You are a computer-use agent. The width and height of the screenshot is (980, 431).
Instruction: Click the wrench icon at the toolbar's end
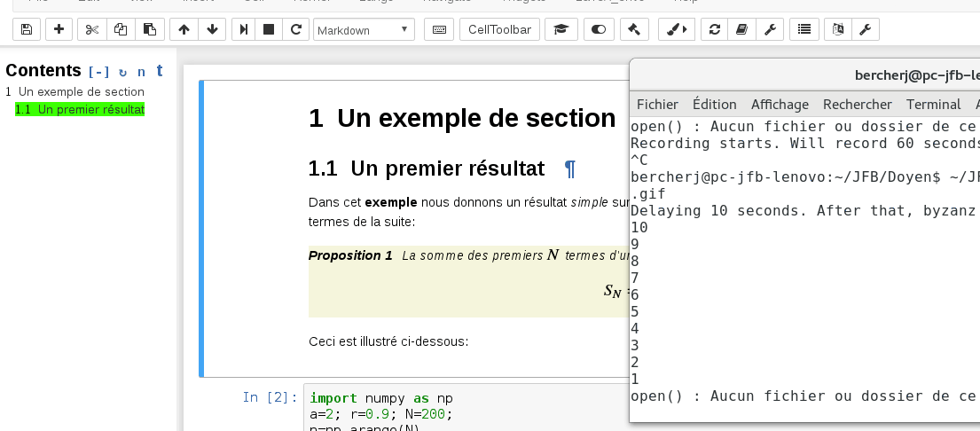(x=866, y=29)
